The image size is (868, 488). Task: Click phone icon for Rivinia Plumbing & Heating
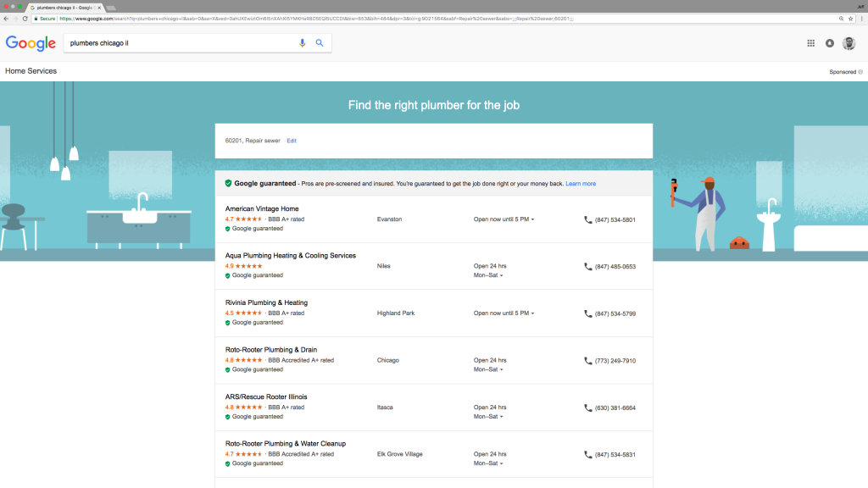pyautogui.click(x=588, y=313)
